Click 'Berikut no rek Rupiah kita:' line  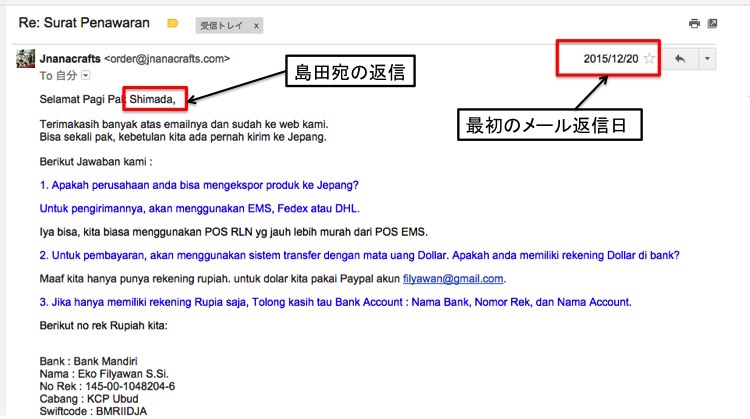pyautogui.click(x=103, y=326)
